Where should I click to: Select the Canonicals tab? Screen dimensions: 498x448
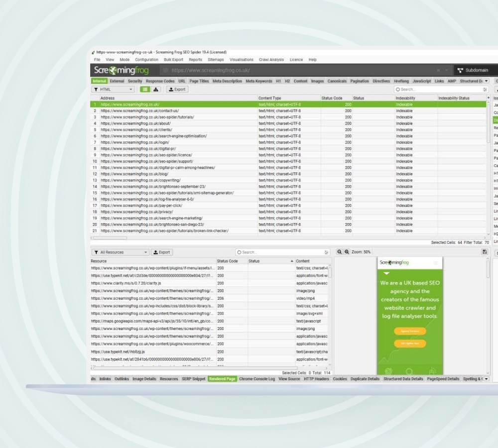point(337,81)
